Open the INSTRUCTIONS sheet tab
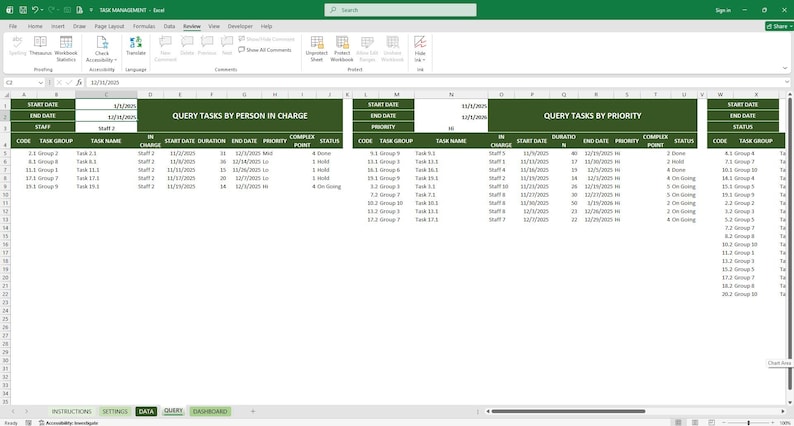This screenshot has height=426, width=794. (71, 411)
